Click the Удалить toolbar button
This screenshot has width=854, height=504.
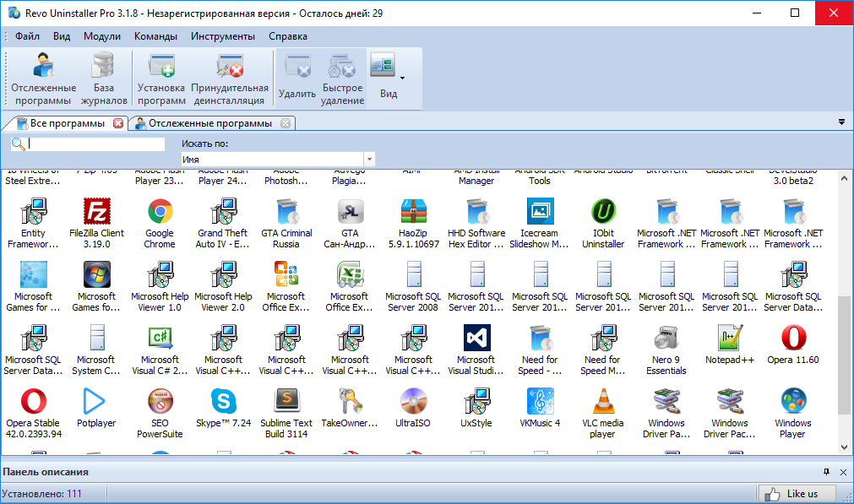[297, 79]
